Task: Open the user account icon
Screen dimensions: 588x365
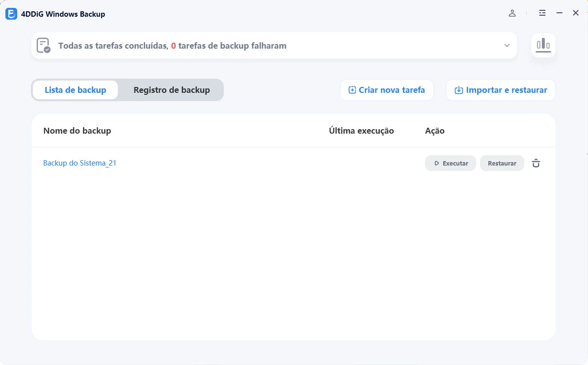Action: coord(512,13)
